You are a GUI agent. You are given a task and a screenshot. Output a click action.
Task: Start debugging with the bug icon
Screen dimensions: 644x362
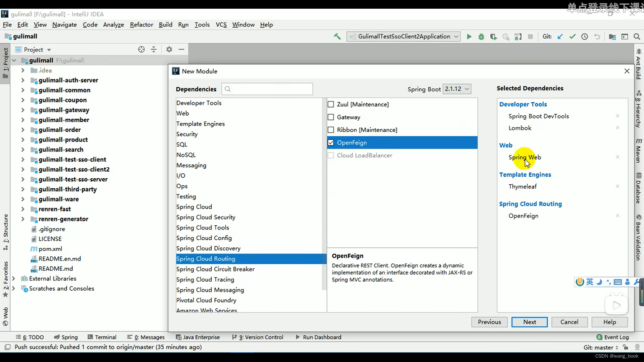[x=481, y=37]
